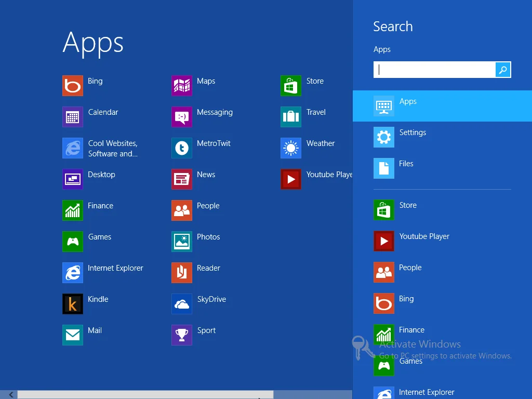Click the magnifier search button
This screenshot has height=399, width=532.
coord(503,70)
